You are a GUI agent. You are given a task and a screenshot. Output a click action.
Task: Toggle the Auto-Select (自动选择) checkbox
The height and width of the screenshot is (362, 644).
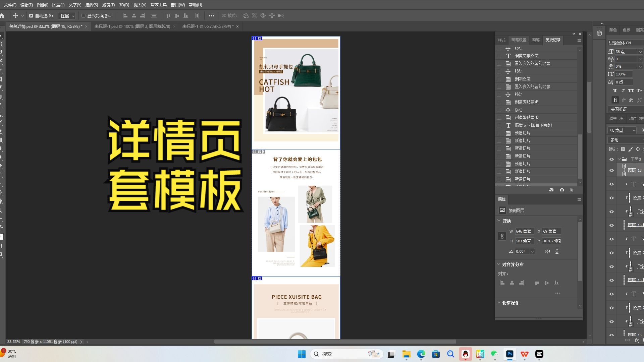[x=31, y=16]
